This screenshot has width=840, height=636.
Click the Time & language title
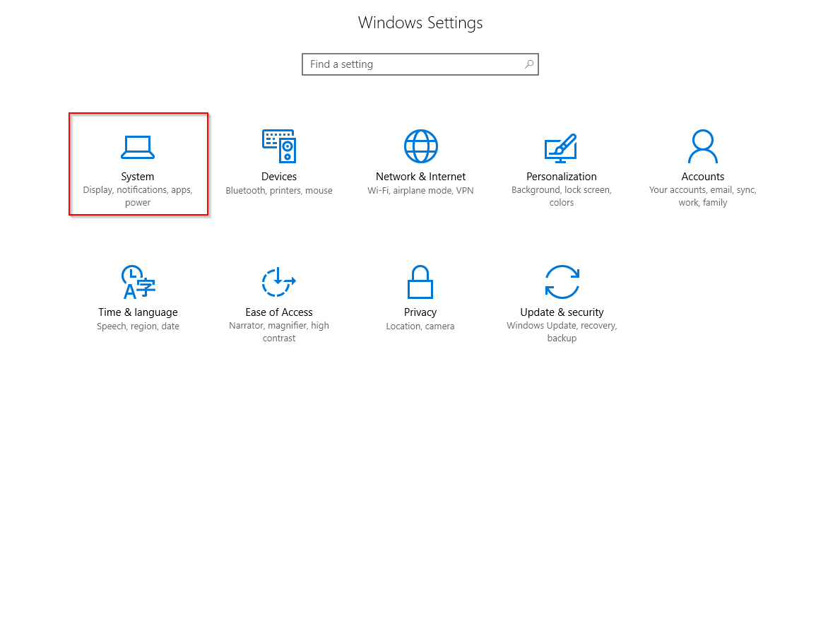click(x=138, y=312)
